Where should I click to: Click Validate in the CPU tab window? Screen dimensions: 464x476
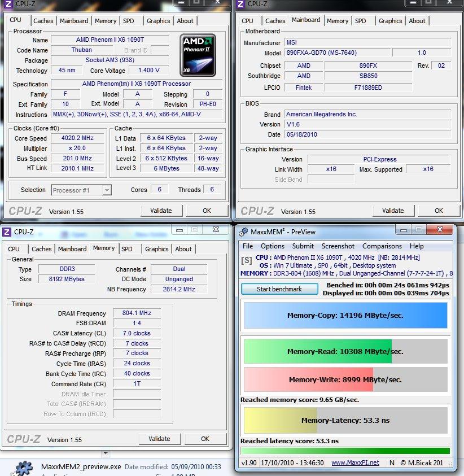pyautogui.click(x=161, y=211)
